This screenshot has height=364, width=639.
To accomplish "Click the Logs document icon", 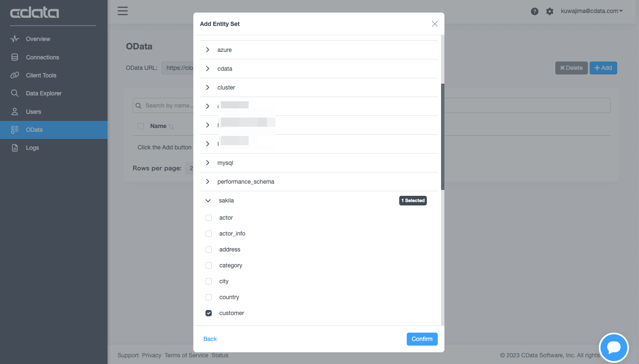I will pyautogui.click(x=15, y=148).
